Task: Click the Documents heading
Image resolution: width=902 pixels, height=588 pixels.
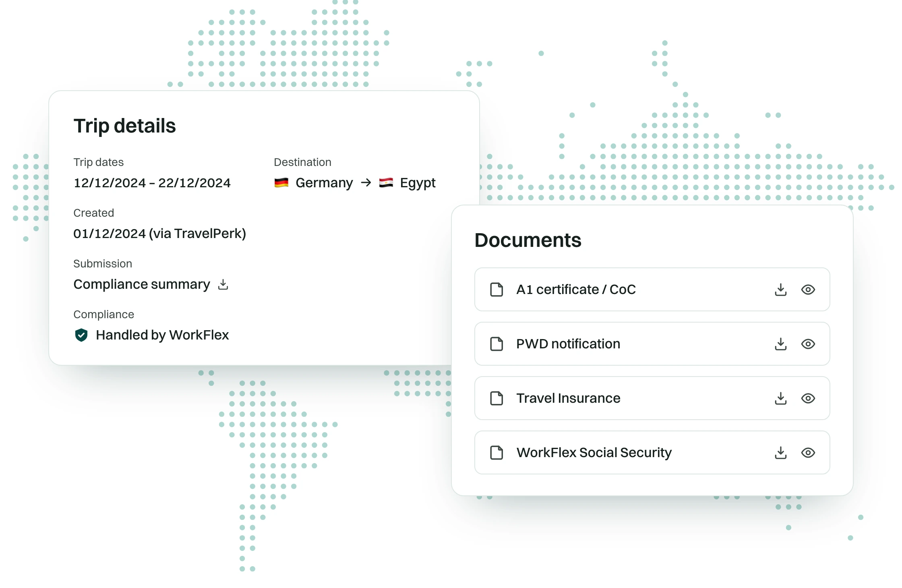Action: (528, 240)
